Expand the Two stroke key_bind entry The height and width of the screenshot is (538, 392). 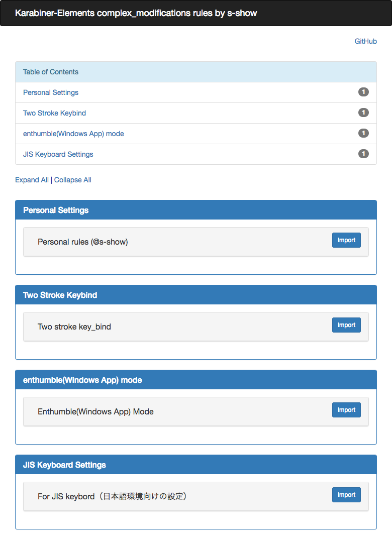(74, 327)
